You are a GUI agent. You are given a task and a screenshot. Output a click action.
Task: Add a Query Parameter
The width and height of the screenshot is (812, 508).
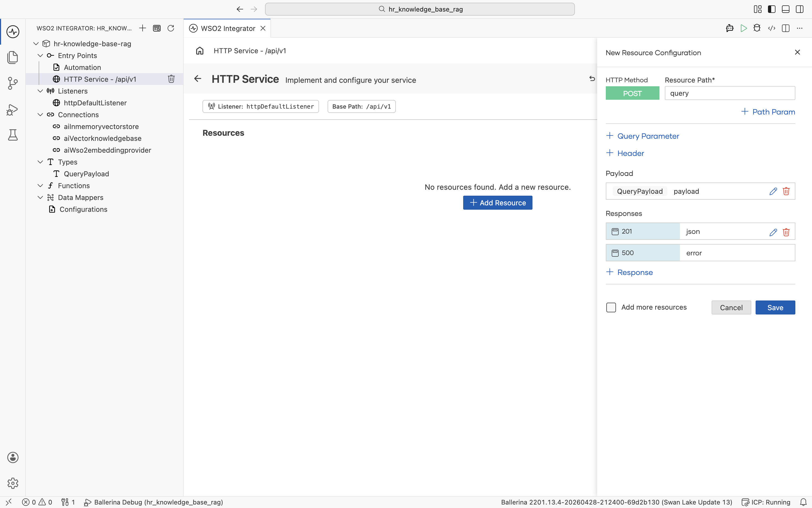click(643, 136)
